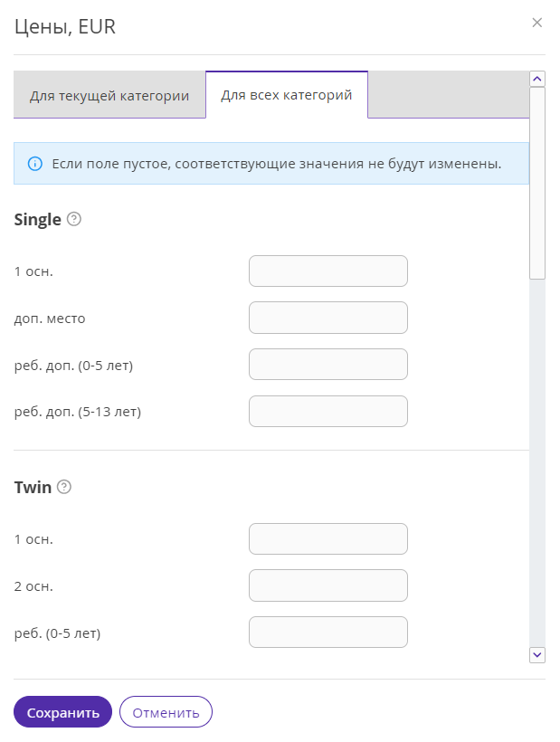Click the Single доп. место input field
This screenshot has height=742, width=560.
point(328,318)
